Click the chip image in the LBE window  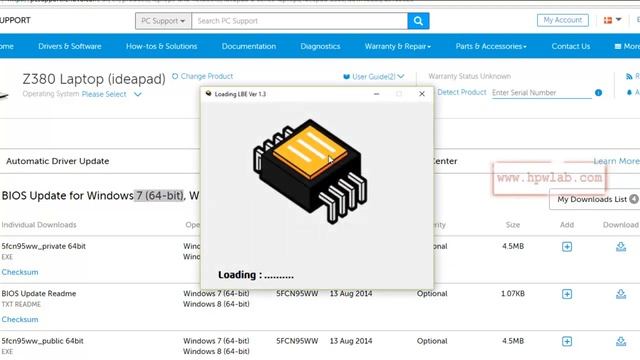coord(310,171)
